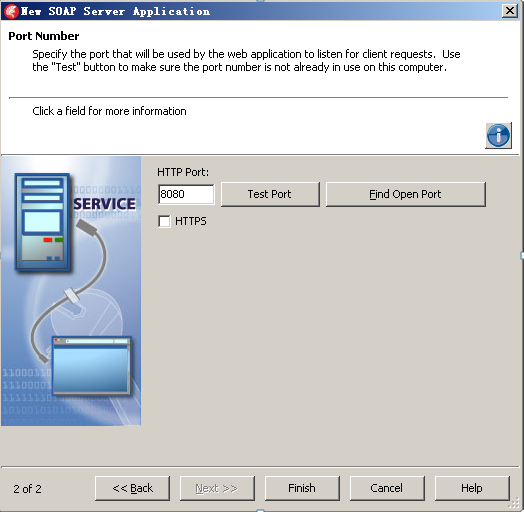Click the Find Open Port button
The width and height of the screenshot is (524, 512).
(x=405, y=194)
